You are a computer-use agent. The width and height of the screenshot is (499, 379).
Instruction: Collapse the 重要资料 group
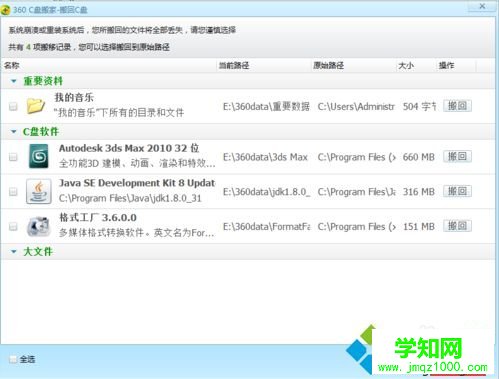click(x=14, y=81)
